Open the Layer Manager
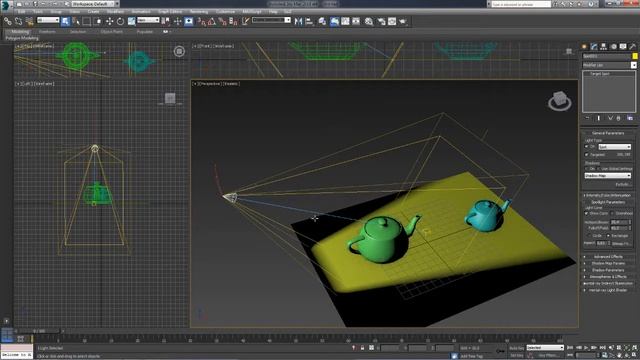Screen dimensions: 640x360 click(x=322, y=21)
